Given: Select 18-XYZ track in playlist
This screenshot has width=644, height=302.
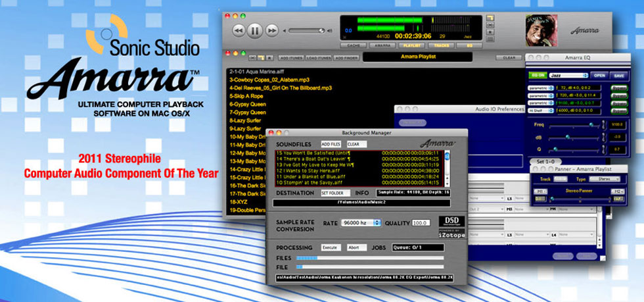Looking at the screenshot, I should tap(237, 202).
